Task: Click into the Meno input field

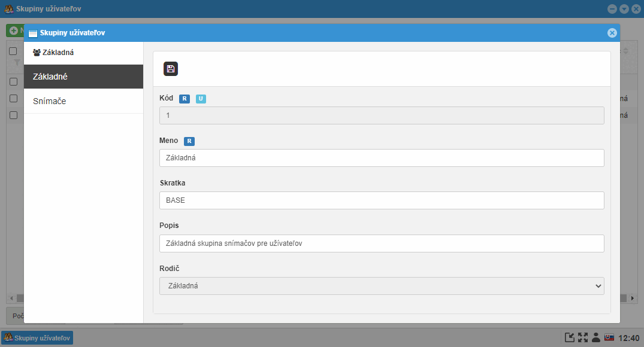Action: pyautogui.click(x=382, y=158)
